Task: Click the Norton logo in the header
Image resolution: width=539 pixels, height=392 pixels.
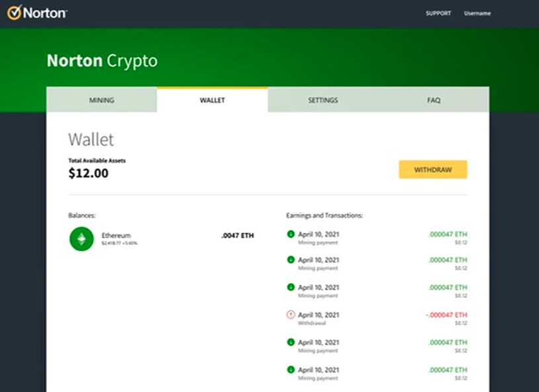Action: (x=37, y=13)
